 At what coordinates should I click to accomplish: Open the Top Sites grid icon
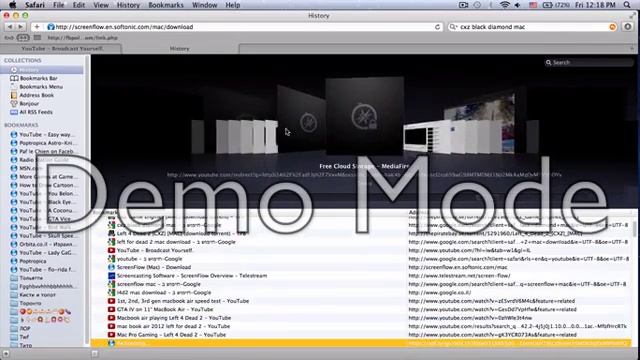point(38,38)
